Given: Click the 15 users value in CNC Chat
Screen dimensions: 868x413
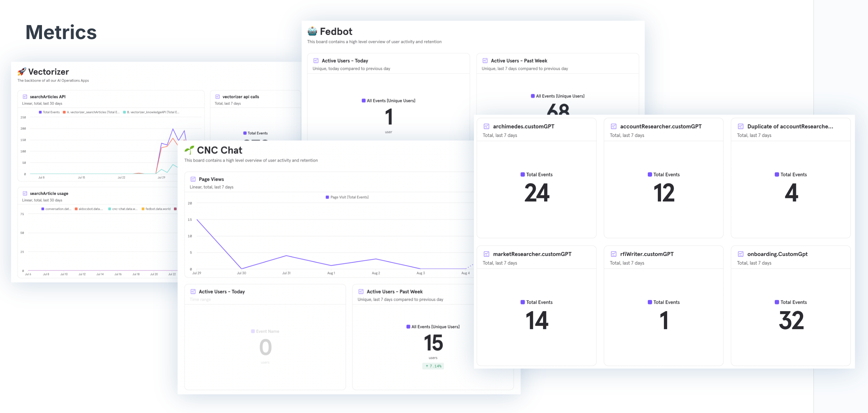Looking at the screenshot, I should [433, 343].
